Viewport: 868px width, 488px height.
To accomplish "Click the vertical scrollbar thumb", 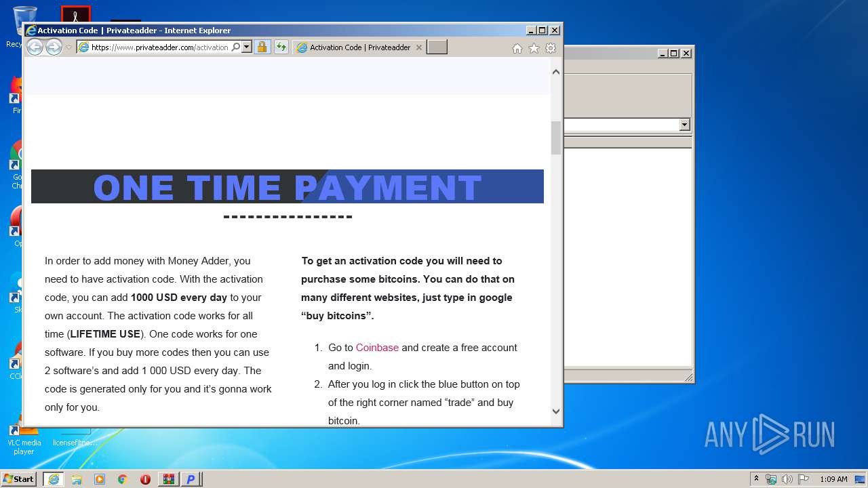I will click(x=556, y=138).
